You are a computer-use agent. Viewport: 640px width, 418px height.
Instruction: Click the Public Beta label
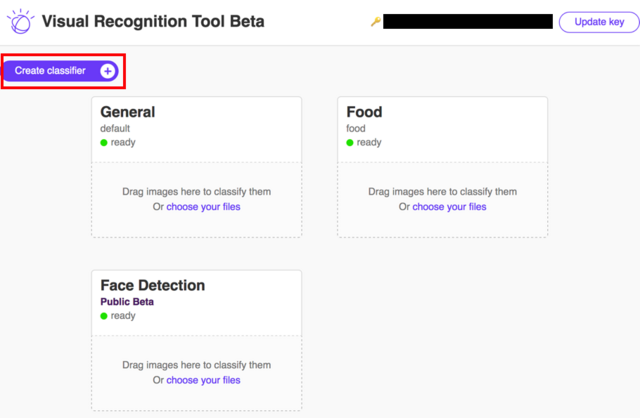(x=127, y=302)
